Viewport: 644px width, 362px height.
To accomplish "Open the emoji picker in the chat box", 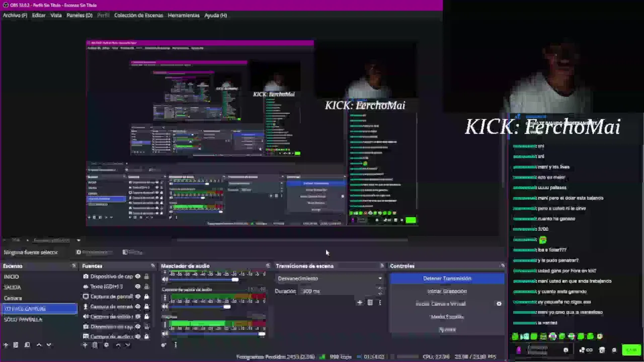I will tap(566, 350).
